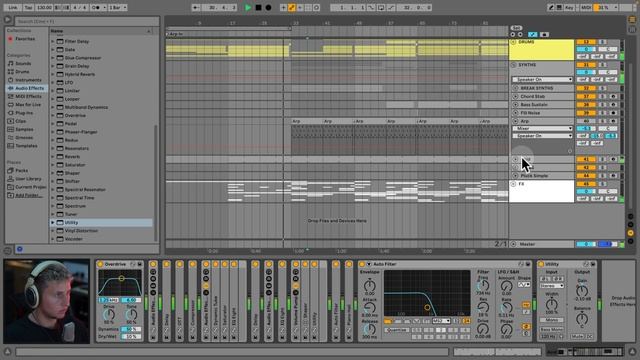This screenshot has width=640, height=360.
Task: Open Packs under Places
Action: coord(21,171)
